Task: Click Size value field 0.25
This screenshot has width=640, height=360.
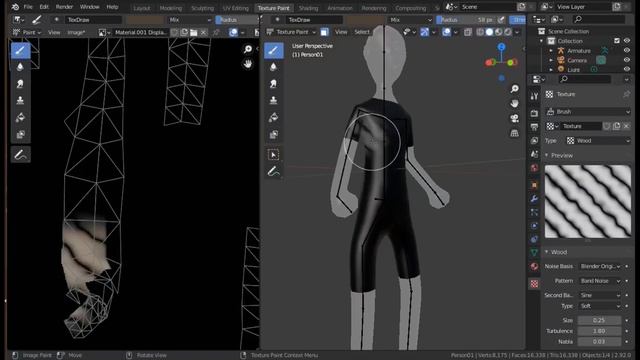Action: [x=600, y=320]
